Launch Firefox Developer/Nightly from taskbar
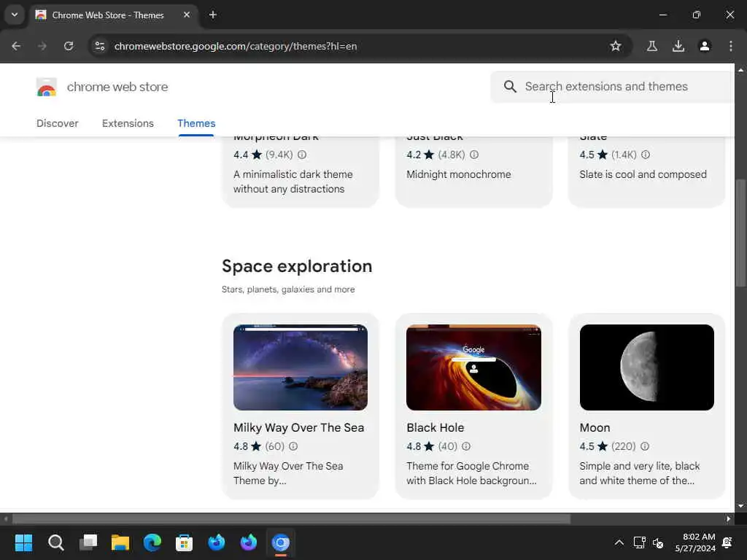Image resolution: width=747 pixels, height=560 pixels. point(248,542)
